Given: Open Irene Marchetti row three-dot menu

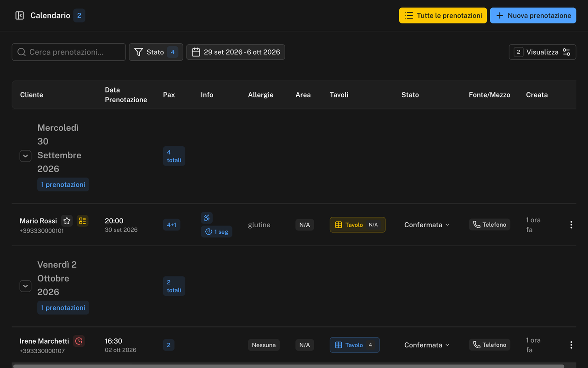Looking at the screenshot, I should pos(571,345).
